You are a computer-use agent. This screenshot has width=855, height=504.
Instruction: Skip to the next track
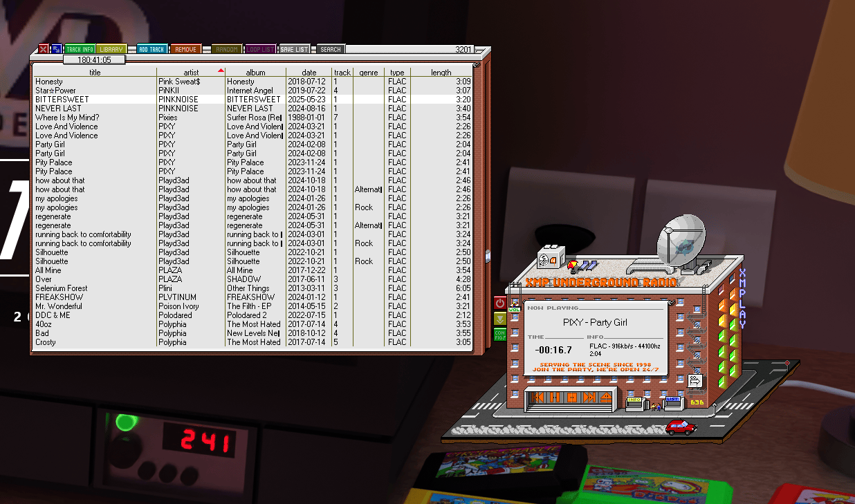point(589,398)
